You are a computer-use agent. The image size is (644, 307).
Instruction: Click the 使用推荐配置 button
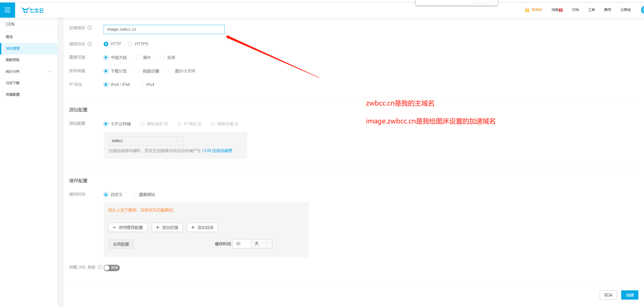coord(128,227)
